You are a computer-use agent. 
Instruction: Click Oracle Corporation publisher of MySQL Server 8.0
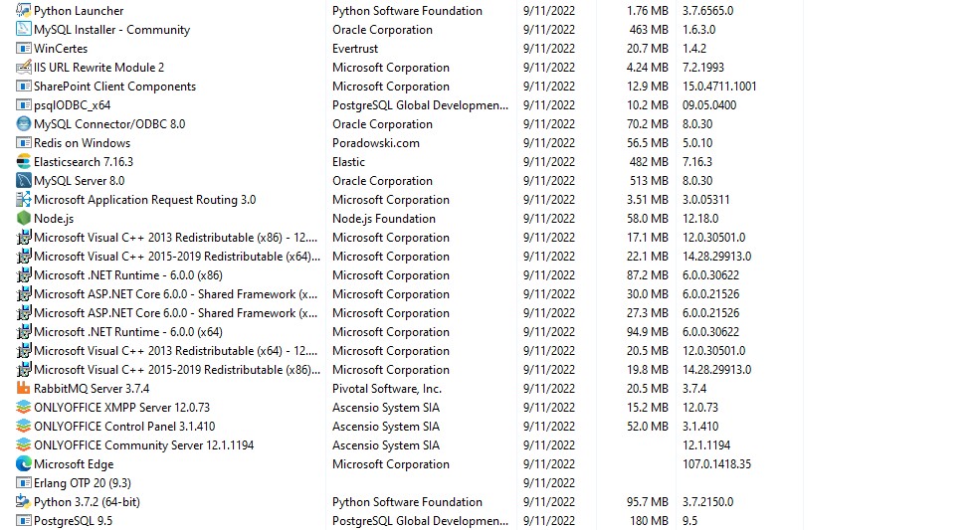coord(382,181)
